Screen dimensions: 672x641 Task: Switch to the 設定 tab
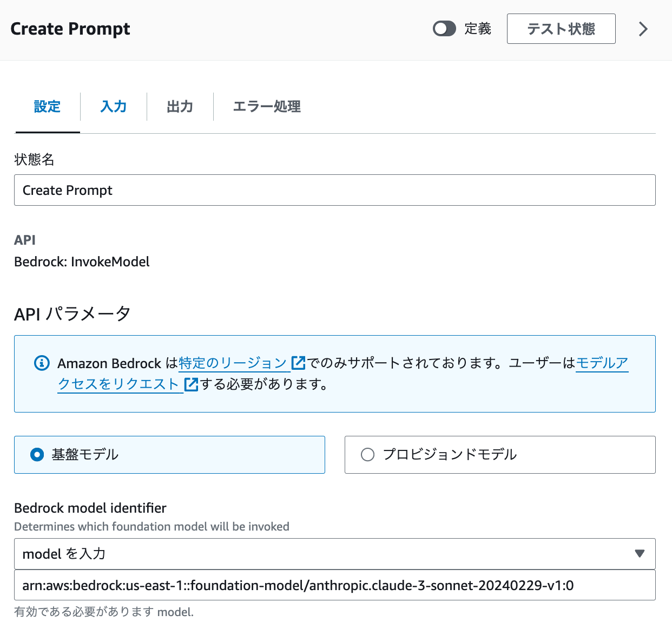pyautogui.click(x=47, y=107)
